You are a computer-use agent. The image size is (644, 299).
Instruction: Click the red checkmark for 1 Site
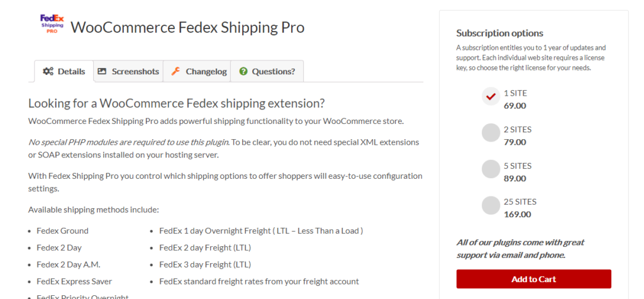click(491, 97)
